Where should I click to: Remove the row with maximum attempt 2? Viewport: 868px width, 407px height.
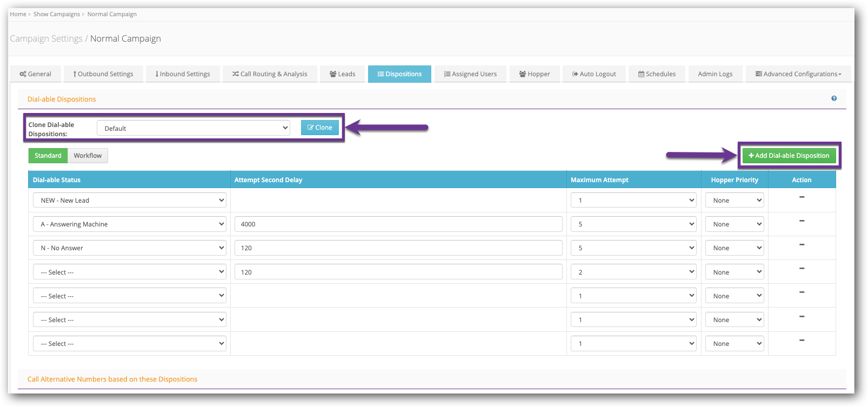point(802,269)
